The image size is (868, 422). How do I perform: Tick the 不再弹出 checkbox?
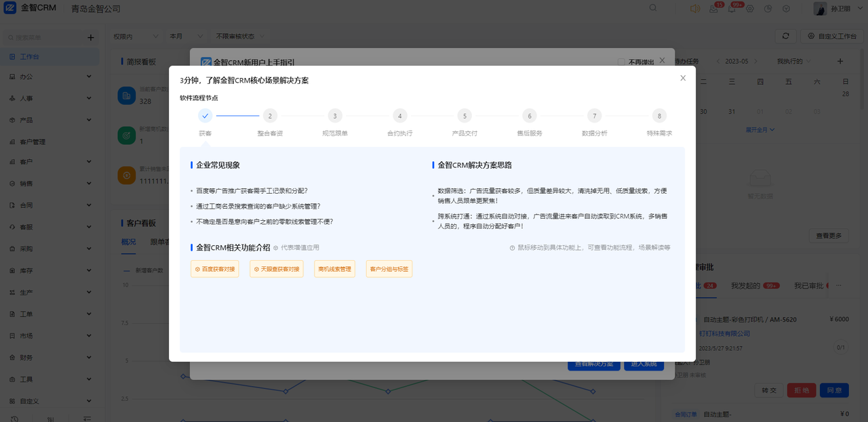621,62
